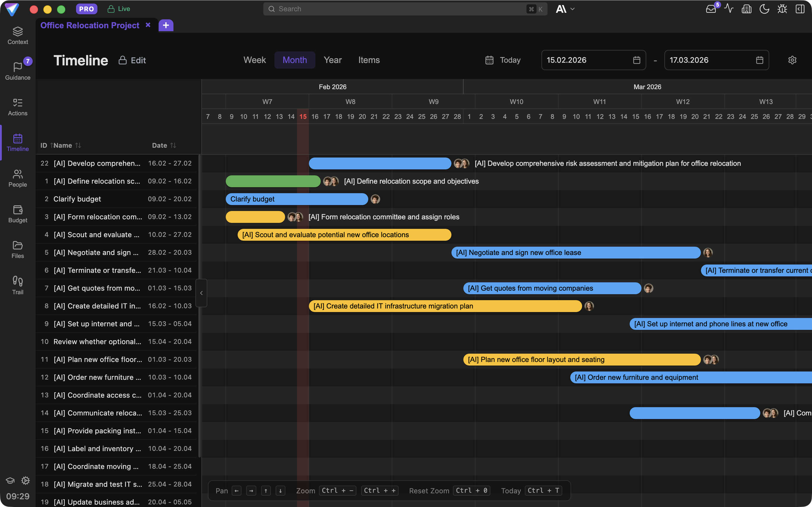Open timeline settings via the gear icon
This screenshot has width=812, height=507.
(x=792, y=60)
